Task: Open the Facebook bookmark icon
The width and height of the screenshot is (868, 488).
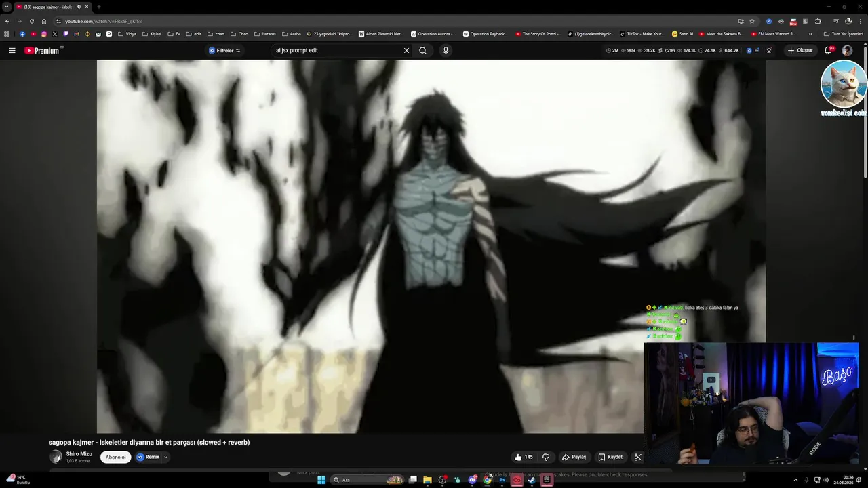Action: [x=22, y=33]
